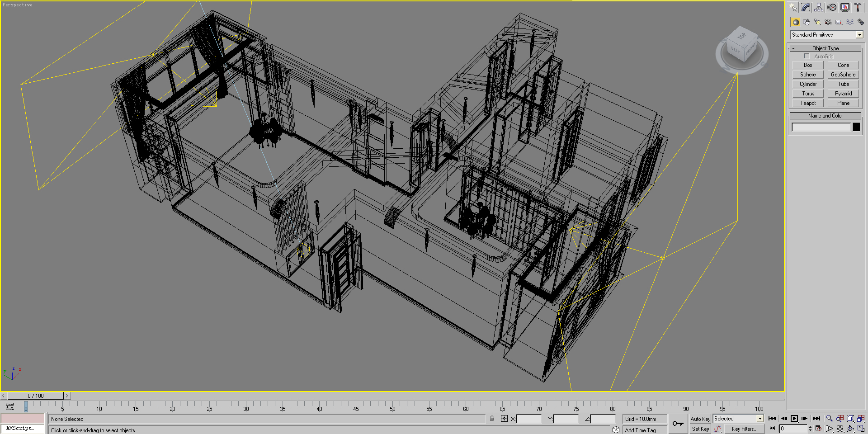Enable the AutoGrid checkbox
Screen dimensions: 868x434
point(807,57)
